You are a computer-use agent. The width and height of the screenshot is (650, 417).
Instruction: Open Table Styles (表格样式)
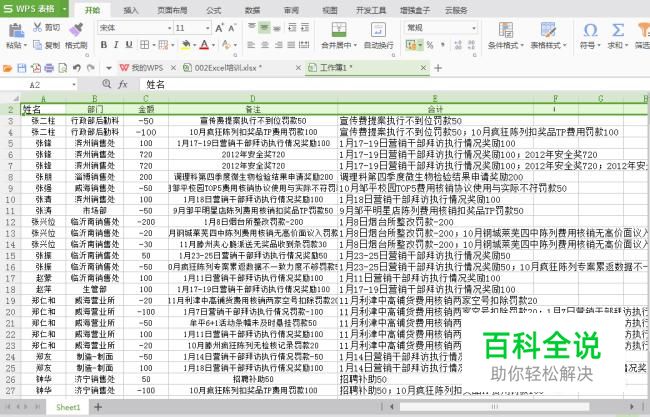tap(548, 35)
